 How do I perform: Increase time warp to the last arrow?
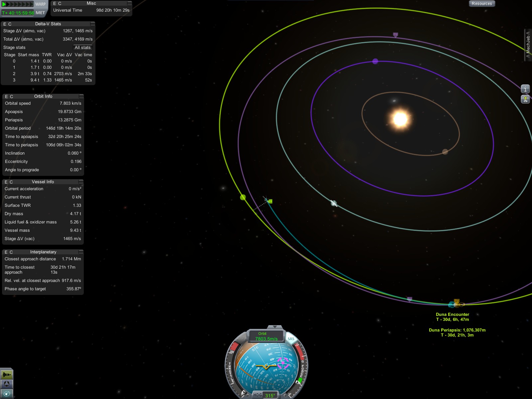(x=32, y=4)
